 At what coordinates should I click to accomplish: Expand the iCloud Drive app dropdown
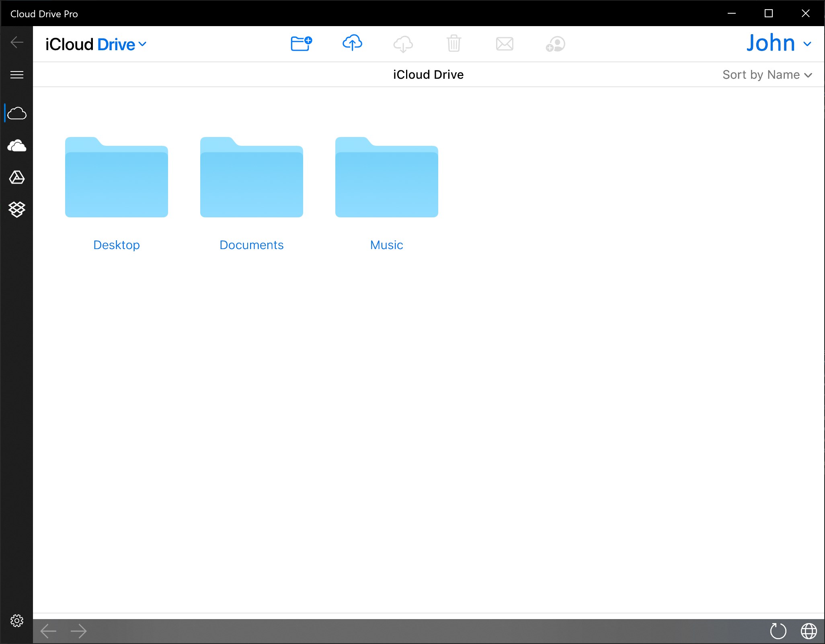coord(96,44)
